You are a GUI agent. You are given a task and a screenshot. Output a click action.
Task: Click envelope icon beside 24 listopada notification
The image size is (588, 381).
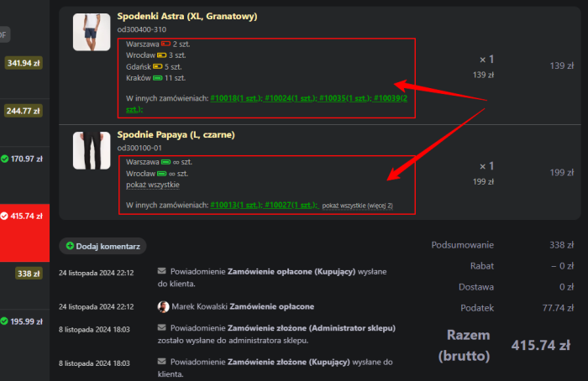(x=162, y=271)
